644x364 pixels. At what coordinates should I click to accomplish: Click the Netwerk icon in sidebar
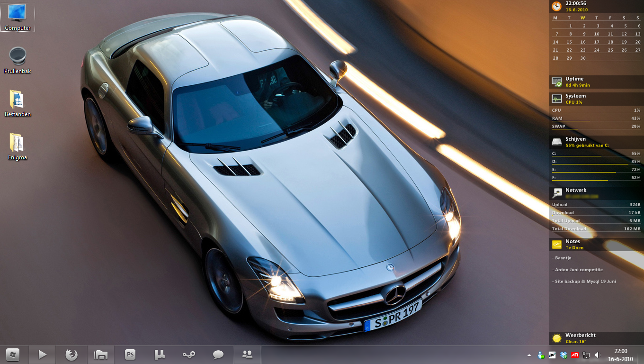[x=557, y=193]
